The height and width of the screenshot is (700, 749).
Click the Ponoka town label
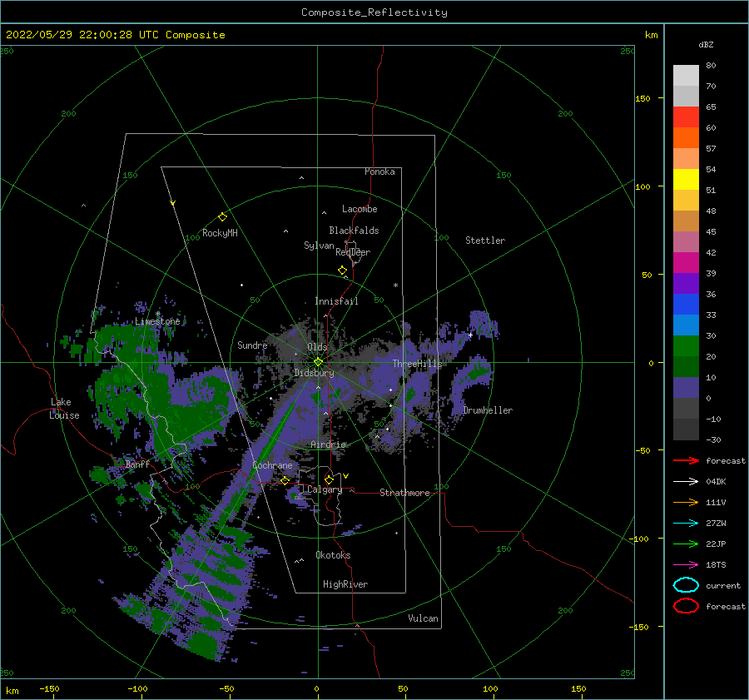tap(379, 171)
